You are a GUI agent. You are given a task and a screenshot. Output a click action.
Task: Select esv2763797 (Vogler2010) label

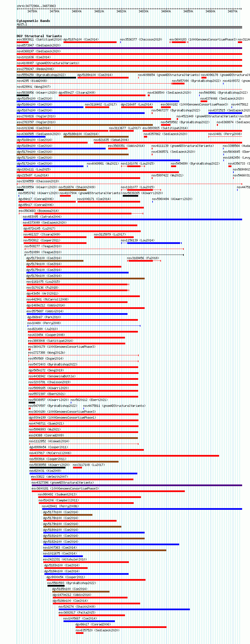tap(36, 122)
